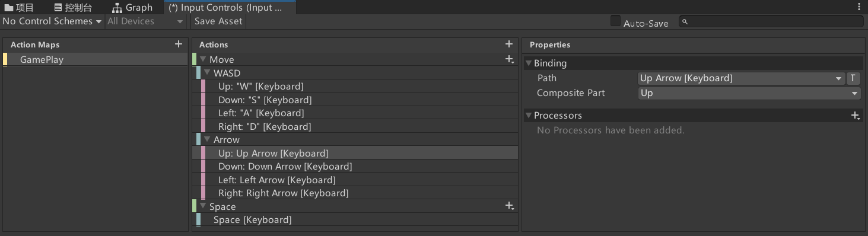Open the Path binding dropdown
868x236 pixels.
pyautogui.click(x=741, y=78)
